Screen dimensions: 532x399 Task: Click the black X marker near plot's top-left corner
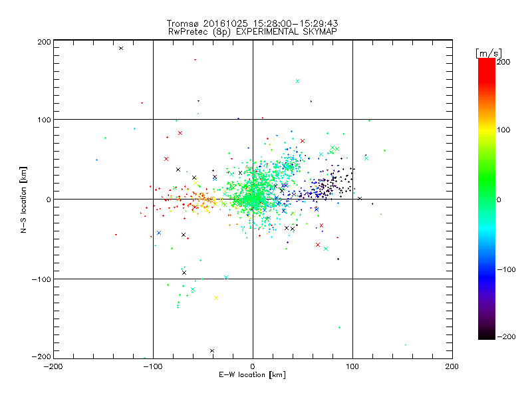tap(121, 49)
